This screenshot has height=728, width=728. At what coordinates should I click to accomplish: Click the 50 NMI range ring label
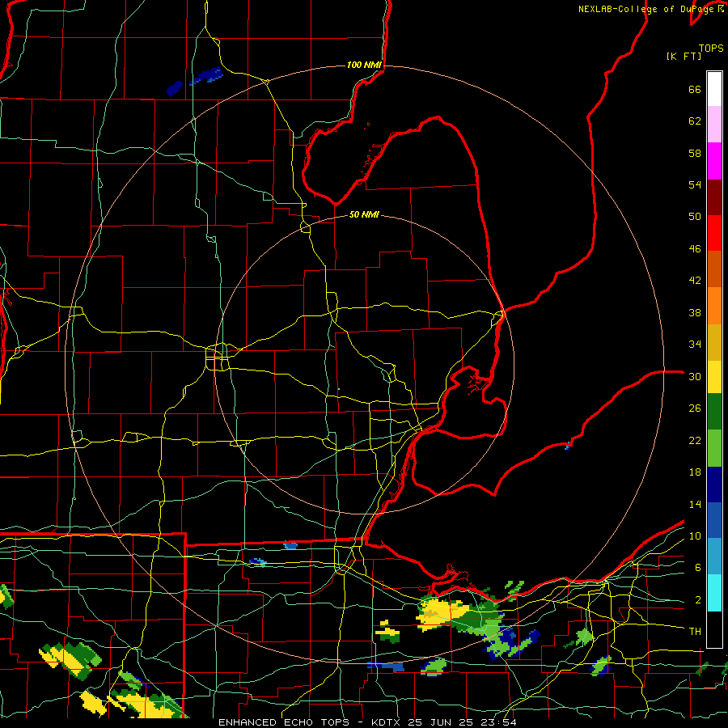coord(364,214)
